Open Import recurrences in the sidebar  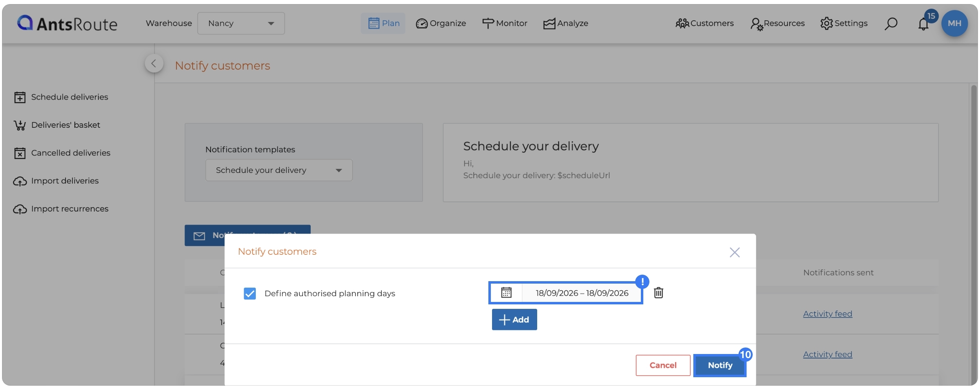61,209
